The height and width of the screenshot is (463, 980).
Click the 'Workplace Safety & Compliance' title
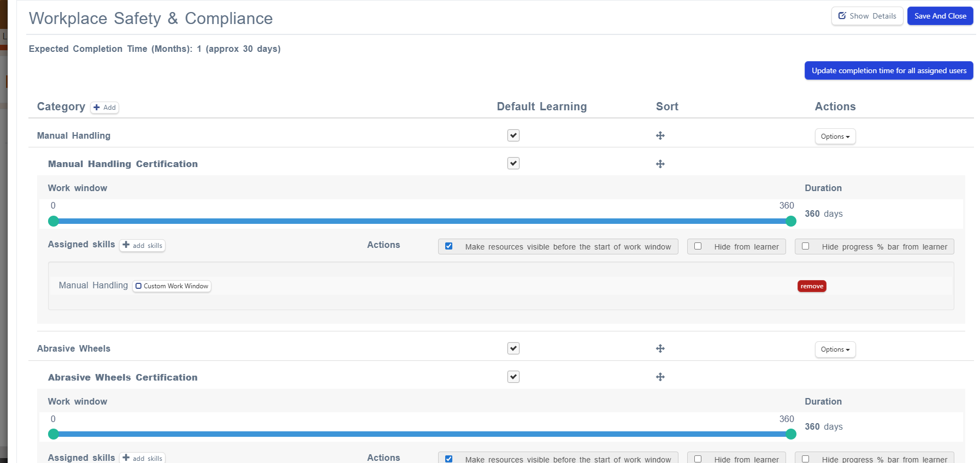click(x=151, y=18)
